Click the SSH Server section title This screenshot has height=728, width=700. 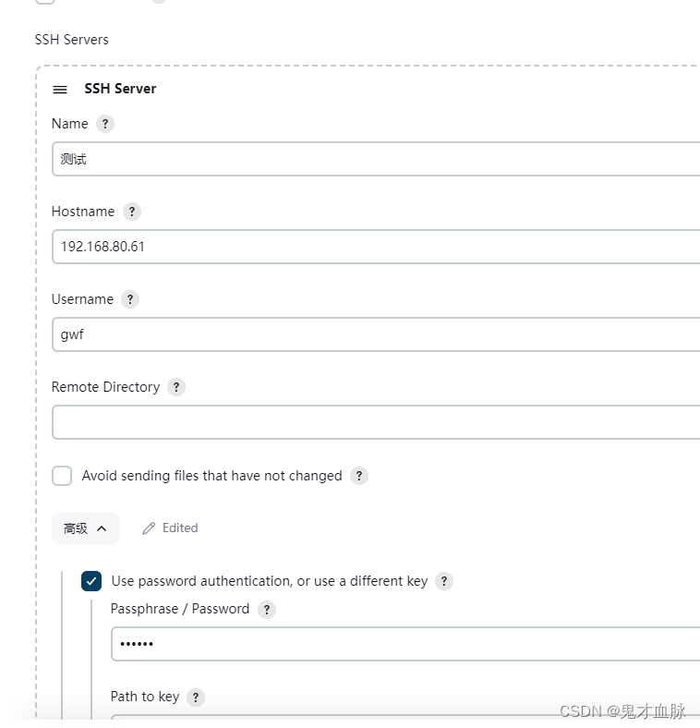(x=120, y=89)
